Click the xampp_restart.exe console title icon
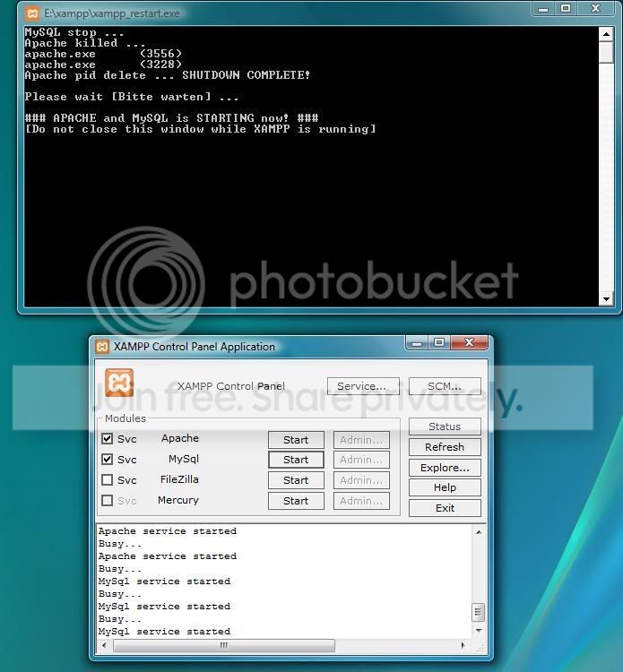Image resolution: width=623 pixels, height=672 pixels. pyautogui.click(x=32, y=13)
